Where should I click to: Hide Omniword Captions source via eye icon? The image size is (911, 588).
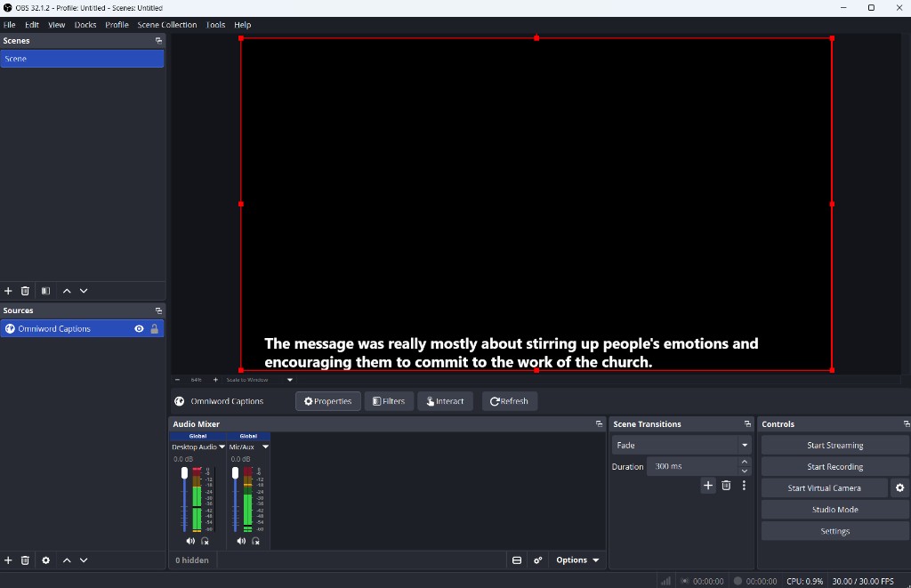139,329
